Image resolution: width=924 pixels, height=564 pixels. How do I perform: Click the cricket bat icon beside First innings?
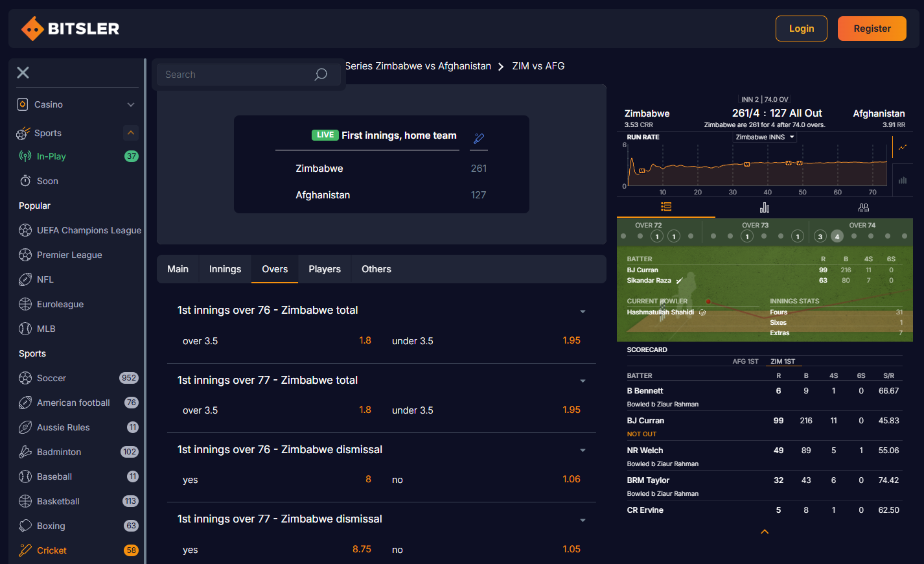(x=479, y=138)
